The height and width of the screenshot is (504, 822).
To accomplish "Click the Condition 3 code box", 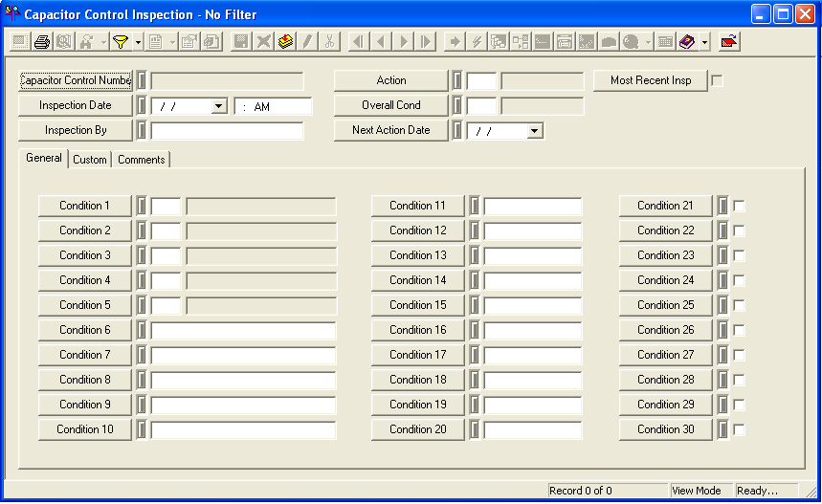I will pos(166,255).
